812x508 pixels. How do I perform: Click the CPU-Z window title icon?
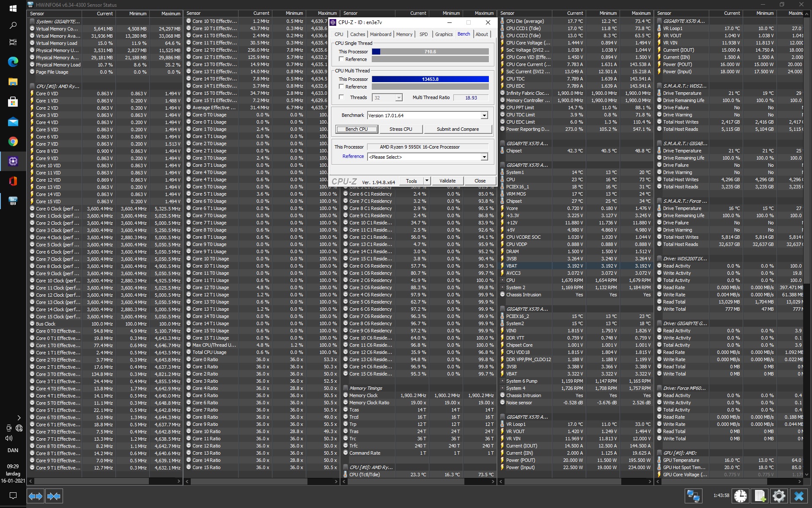pyautogui.click(x=333, y=22)
